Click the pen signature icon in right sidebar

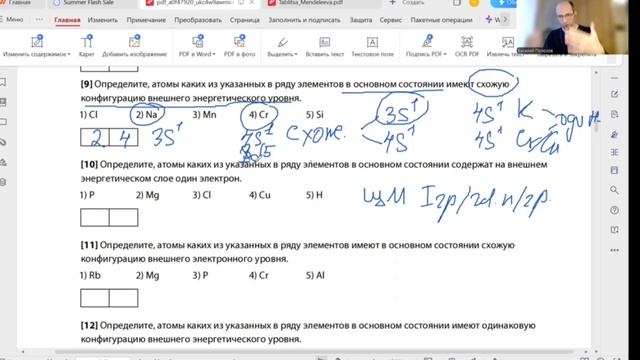click(x=614, y=134)
